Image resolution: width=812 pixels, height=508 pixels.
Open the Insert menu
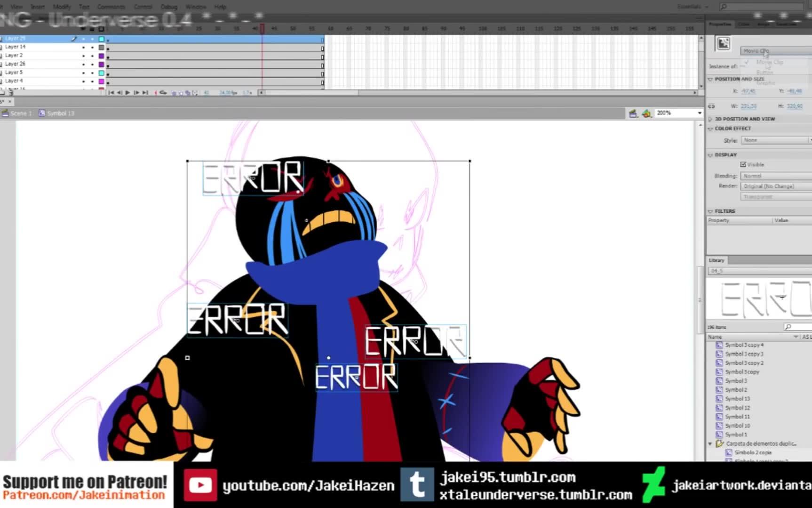(38, 7)
